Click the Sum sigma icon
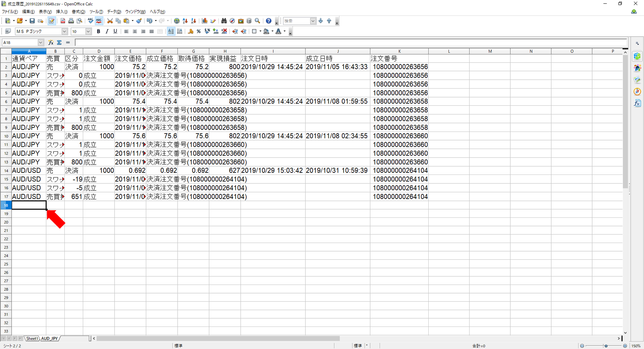This screenshot has height=349, width=644. [x=59, y=43]
